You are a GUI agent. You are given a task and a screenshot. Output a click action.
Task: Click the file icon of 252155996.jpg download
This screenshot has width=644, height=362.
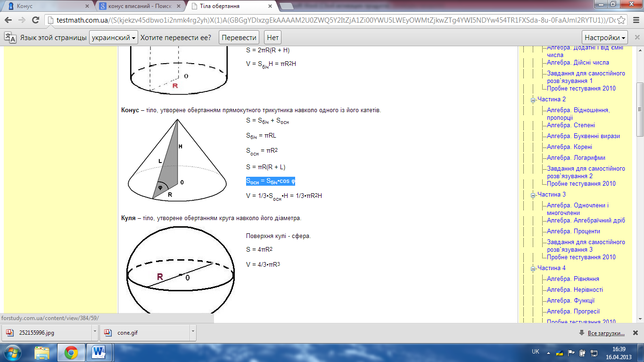tap(10, 333)
